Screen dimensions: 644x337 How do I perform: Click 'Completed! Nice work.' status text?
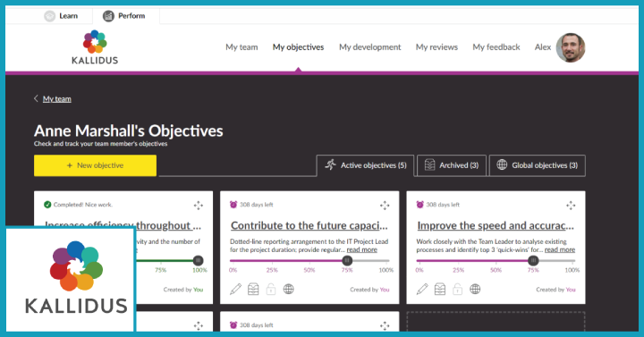click(83, 205)
